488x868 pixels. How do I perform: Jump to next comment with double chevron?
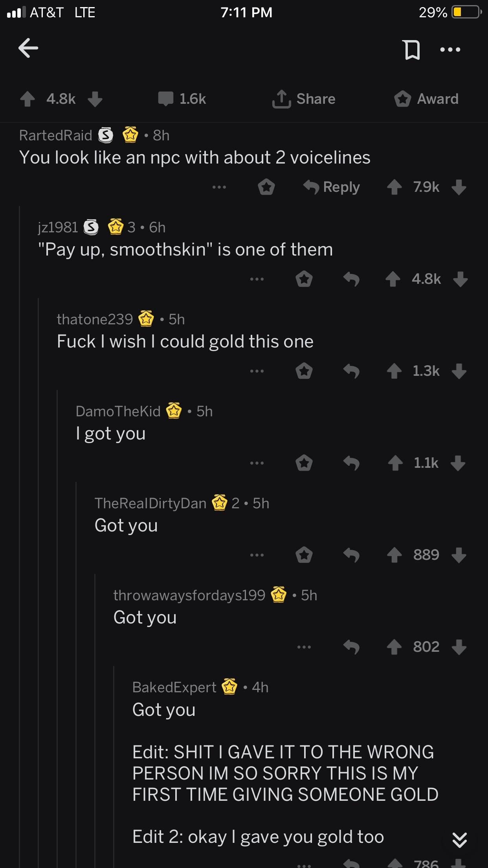click(459, 840)
